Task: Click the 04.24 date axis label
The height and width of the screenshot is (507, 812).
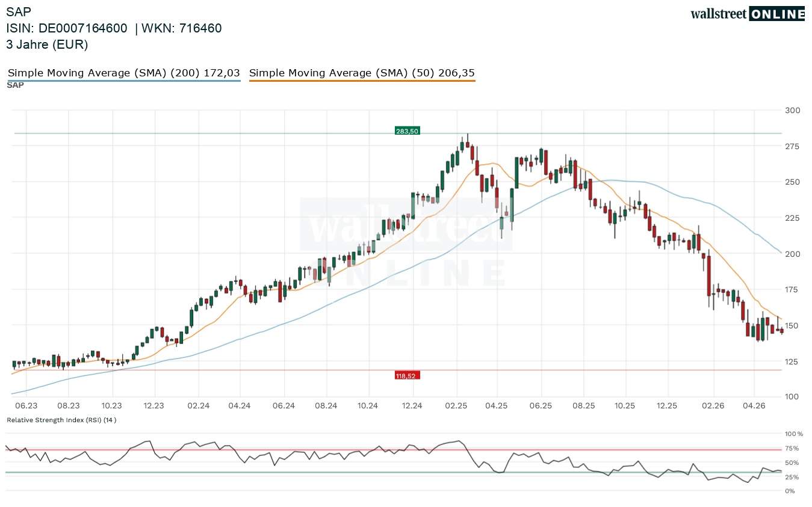Action: pyautogui.click(x=240, y=407)
